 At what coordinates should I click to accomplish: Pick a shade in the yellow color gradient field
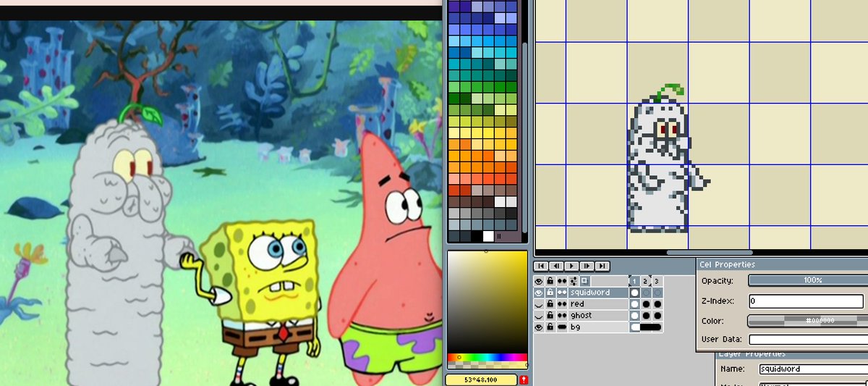coord(487,301)
